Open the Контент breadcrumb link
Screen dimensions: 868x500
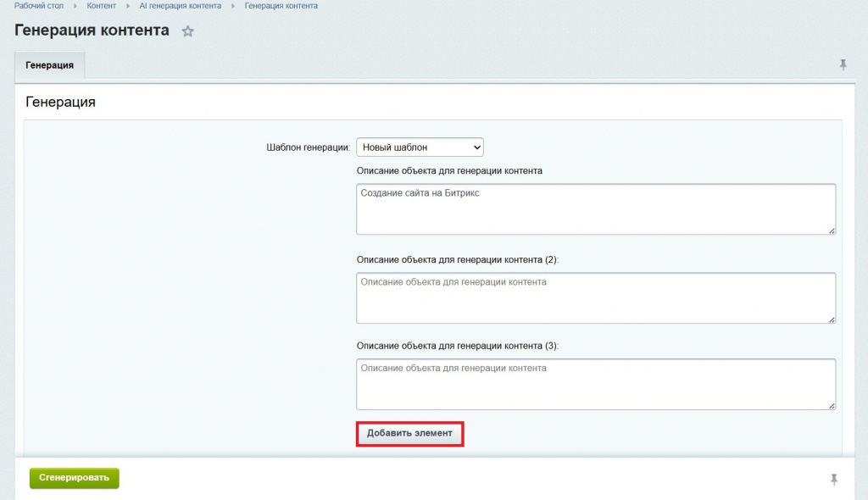(x=102, y=6)
